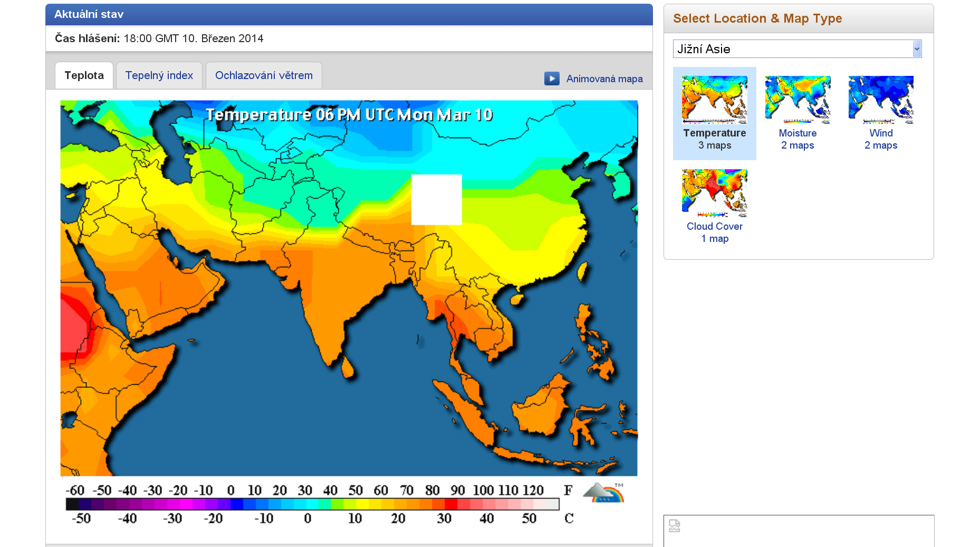Choose the Moisture map thumbnail image

[x=798, y=100]
